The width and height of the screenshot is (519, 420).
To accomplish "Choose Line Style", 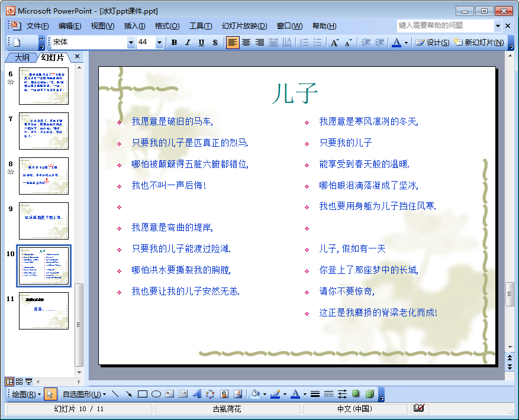I will [x=315, y=394].
